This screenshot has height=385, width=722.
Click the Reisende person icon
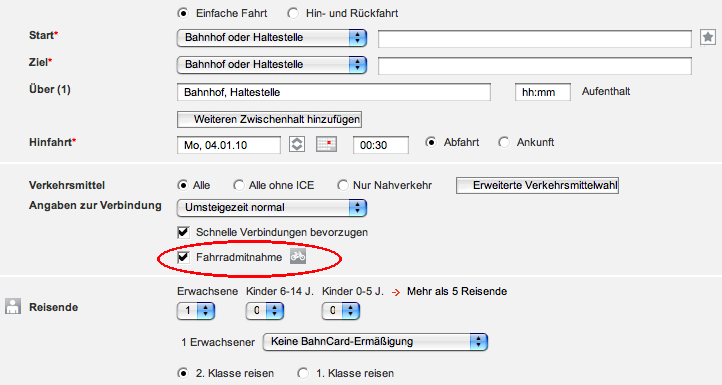click(x=13, y=306)
